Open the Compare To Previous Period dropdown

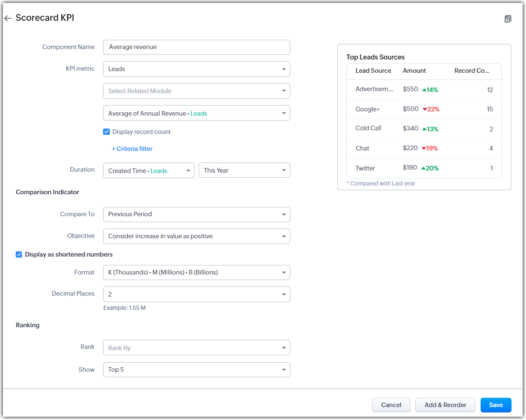196,215
